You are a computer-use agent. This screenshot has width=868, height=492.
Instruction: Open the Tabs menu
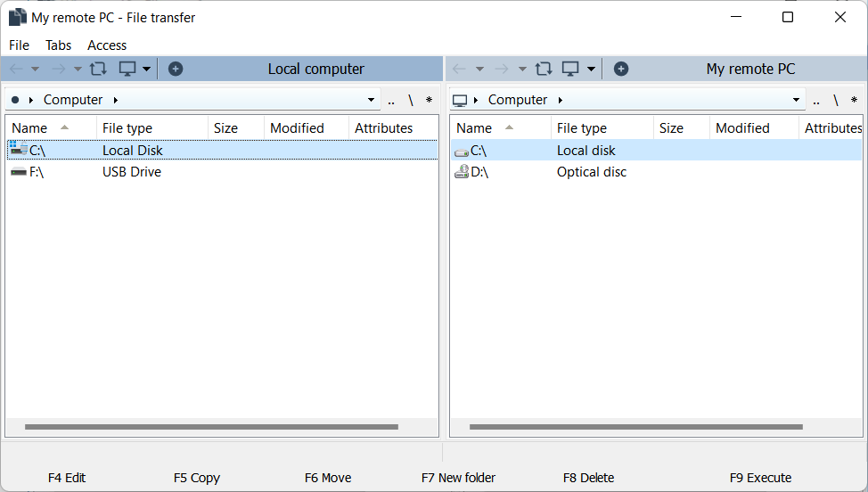click(x=58, y=45)
